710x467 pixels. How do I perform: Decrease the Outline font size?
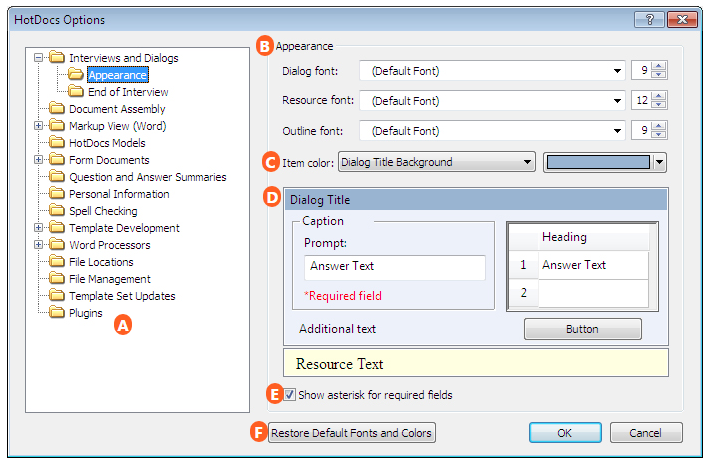[x=659, y=135]
